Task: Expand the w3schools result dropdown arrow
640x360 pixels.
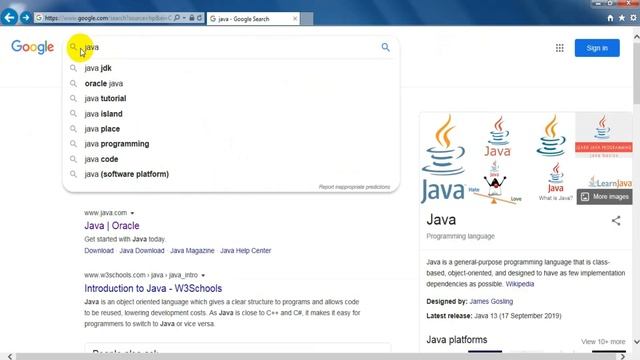Action: tap(203, 276)
